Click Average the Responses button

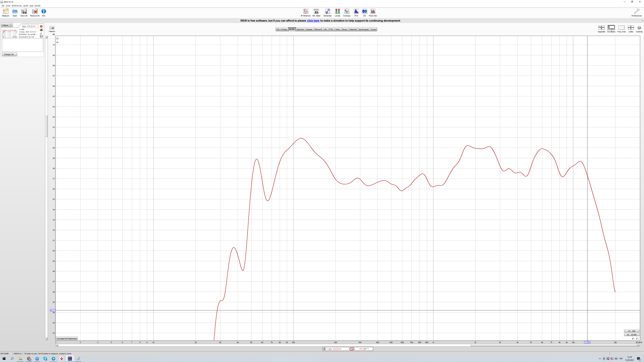pyautogui.click(x=67, y=338)
